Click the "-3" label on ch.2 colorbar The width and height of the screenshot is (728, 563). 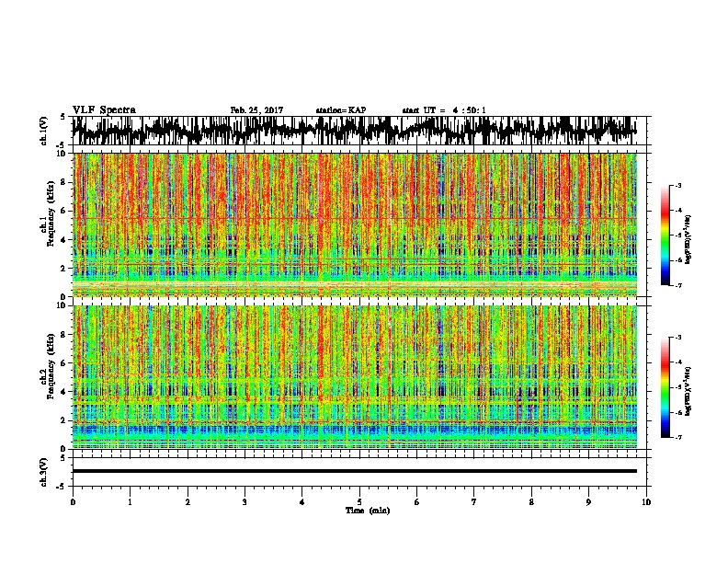(678, 338)
